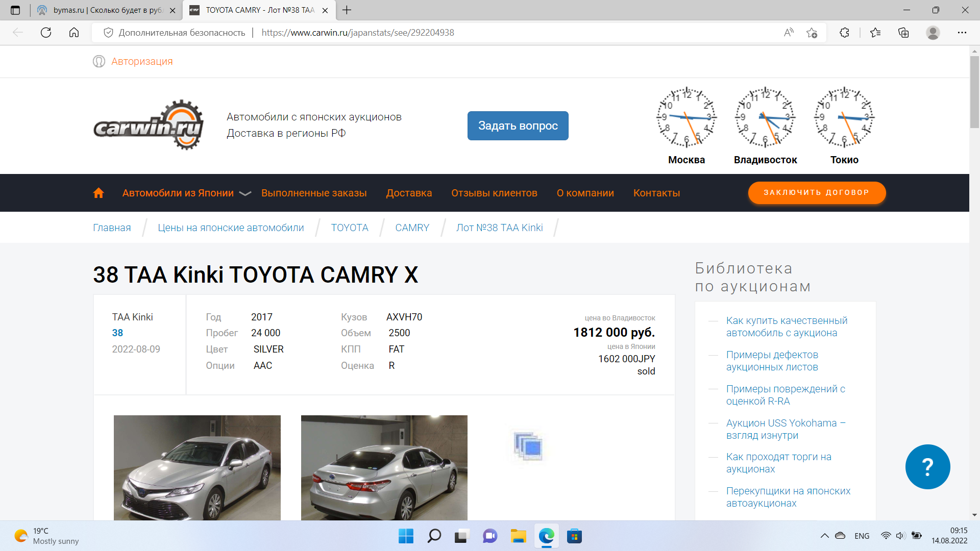This screenshot has height=551, width=980.
Task: Open front view Camry photo thumbnail
Action: 197,467
